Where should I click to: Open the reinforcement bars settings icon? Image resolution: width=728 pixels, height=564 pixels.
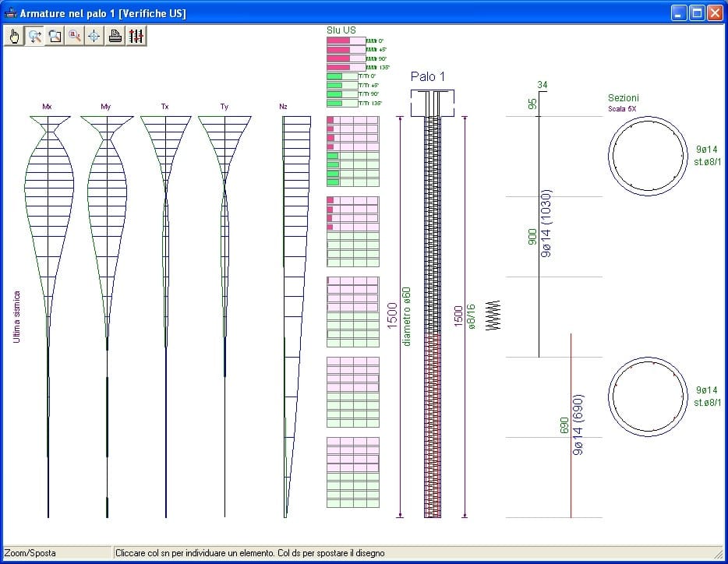[136, 36]
